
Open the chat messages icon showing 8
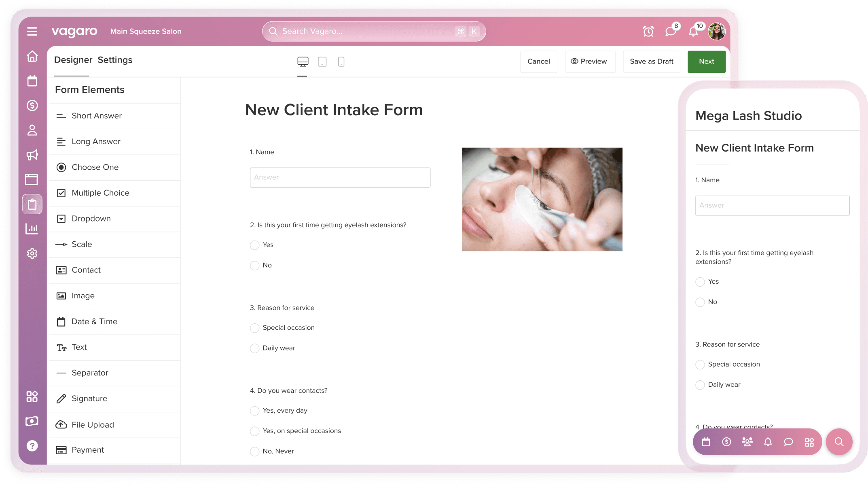click(671, 31)
